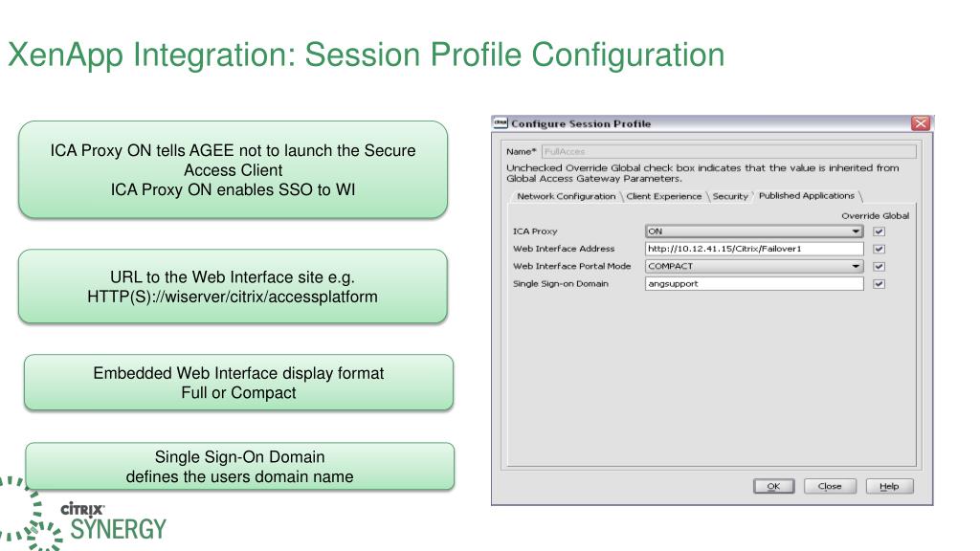Click the ICA Proxy label

pyautogui.click(x=535, y=231)
